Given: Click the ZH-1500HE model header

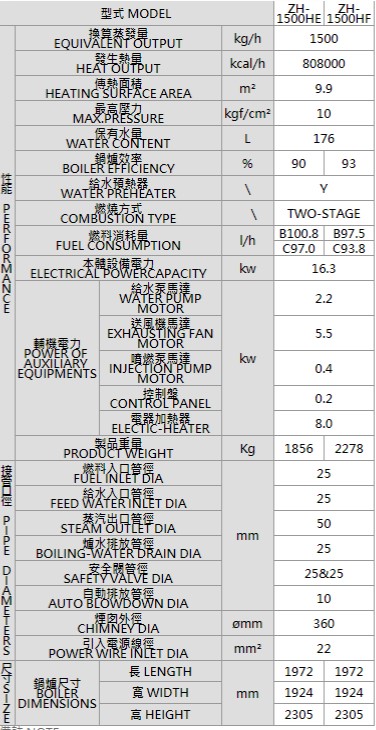Looking at the screenshot, I should (x=299, y=14).
